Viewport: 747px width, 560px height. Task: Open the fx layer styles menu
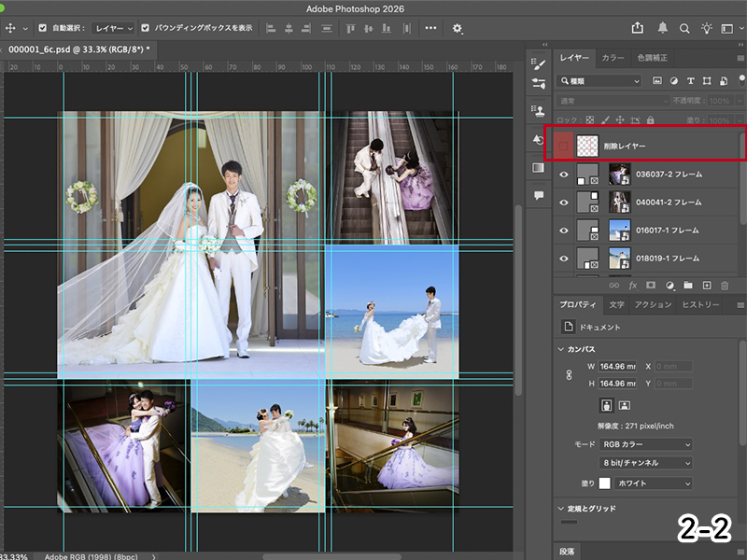point(632,285)
